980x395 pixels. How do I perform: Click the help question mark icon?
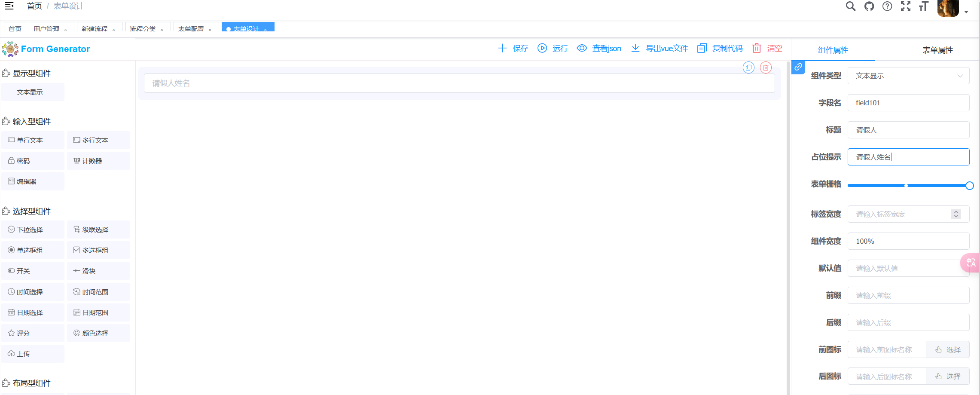pyautogui.click(x=887, y=6)
